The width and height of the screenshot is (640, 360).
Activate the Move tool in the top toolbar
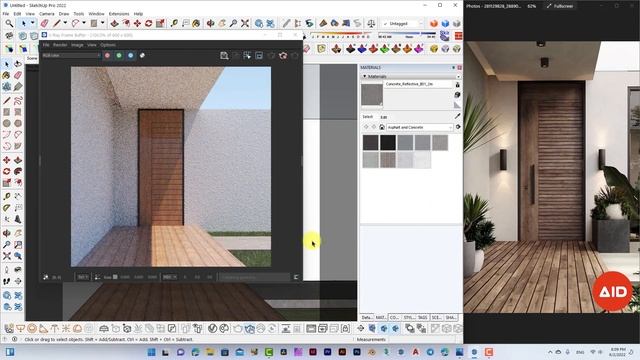tap(137, 23)
